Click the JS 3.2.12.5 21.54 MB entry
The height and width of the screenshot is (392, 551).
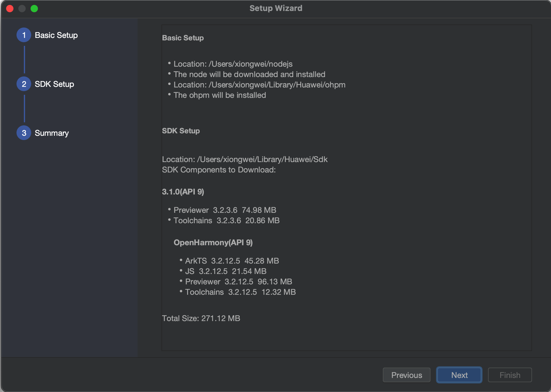pyautogui.click(x=226, y=271)
